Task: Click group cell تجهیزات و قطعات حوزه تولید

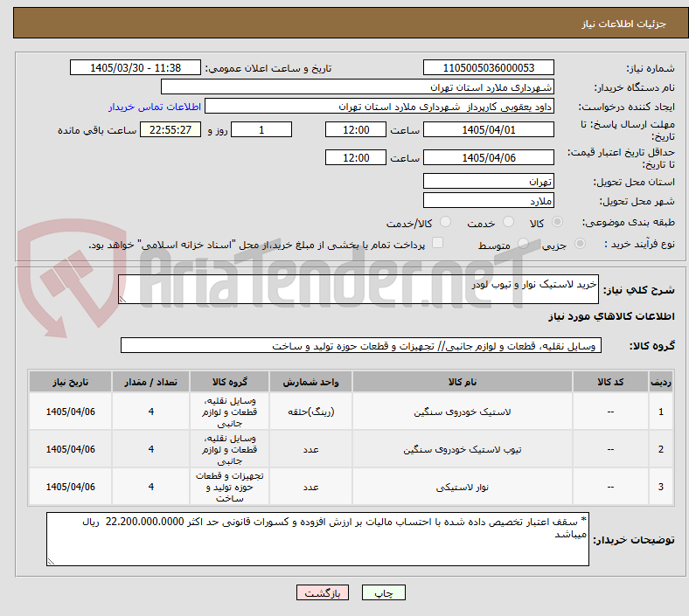Action: (229, 487)
